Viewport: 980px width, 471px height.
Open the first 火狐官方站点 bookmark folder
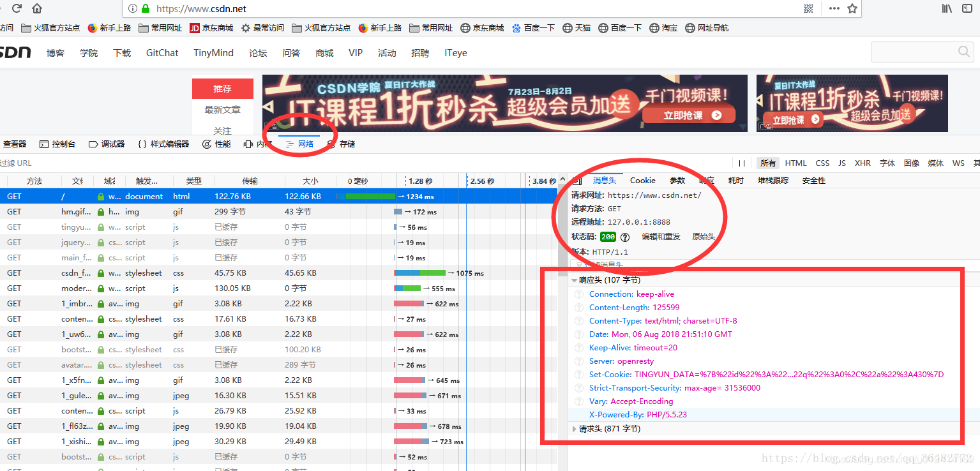tap(50, 28)
